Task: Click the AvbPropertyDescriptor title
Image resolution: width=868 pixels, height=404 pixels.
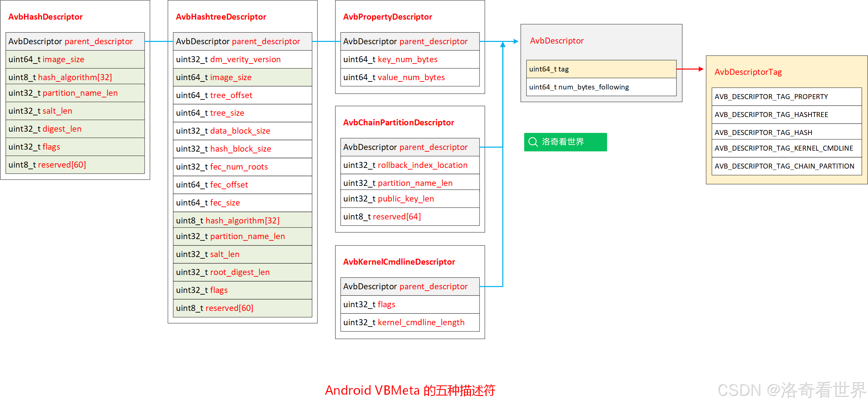Action: tap(387, 17)
